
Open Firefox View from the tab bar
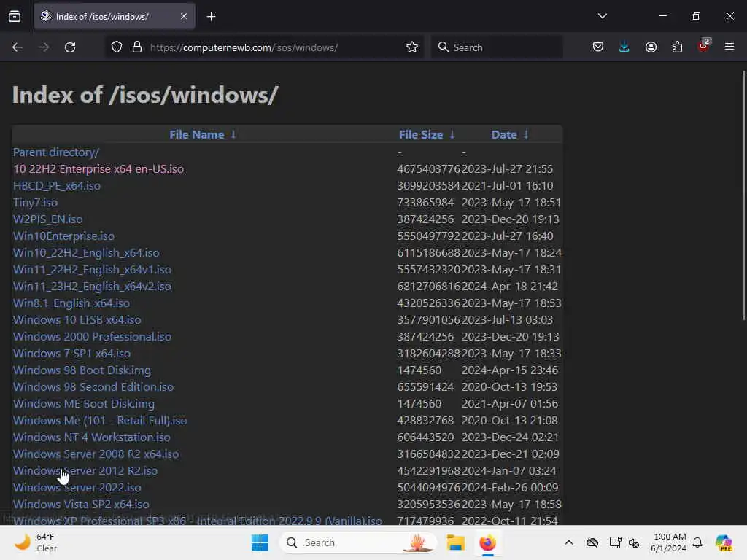click(x=15, y=17)
